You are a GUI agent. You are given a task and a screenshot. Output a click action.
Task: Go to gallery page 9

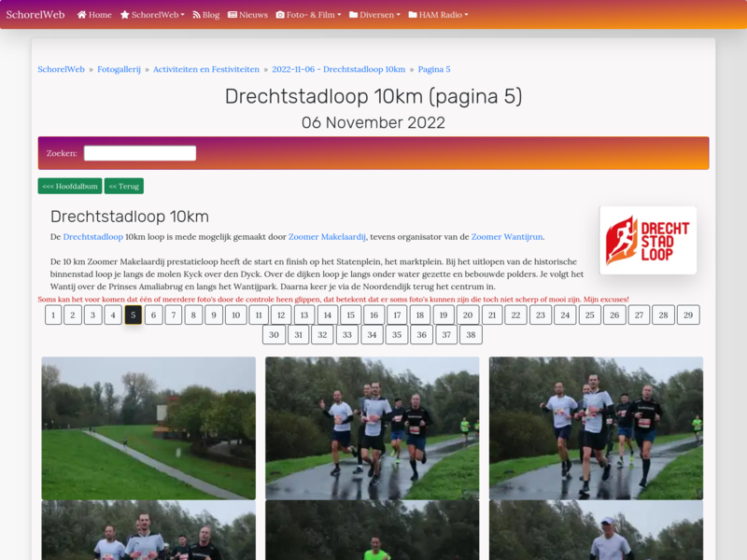point(214,315)
